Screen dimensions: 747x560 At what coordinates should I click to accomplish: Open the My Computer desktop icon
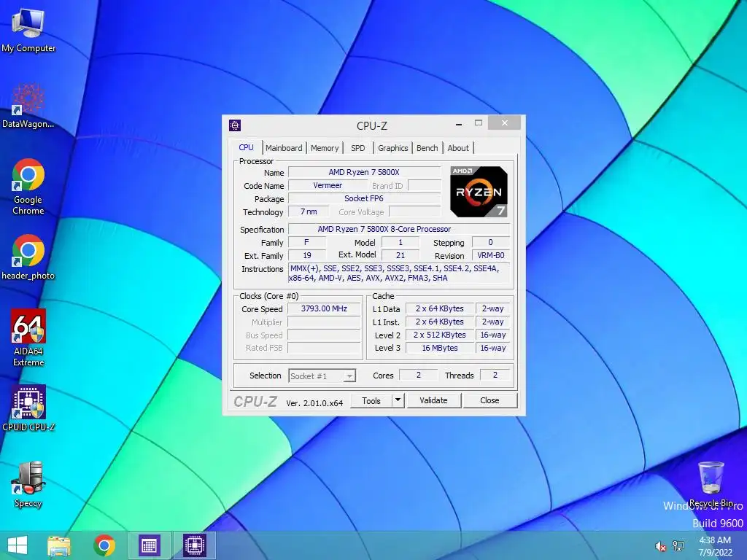[x=28, y=31]
